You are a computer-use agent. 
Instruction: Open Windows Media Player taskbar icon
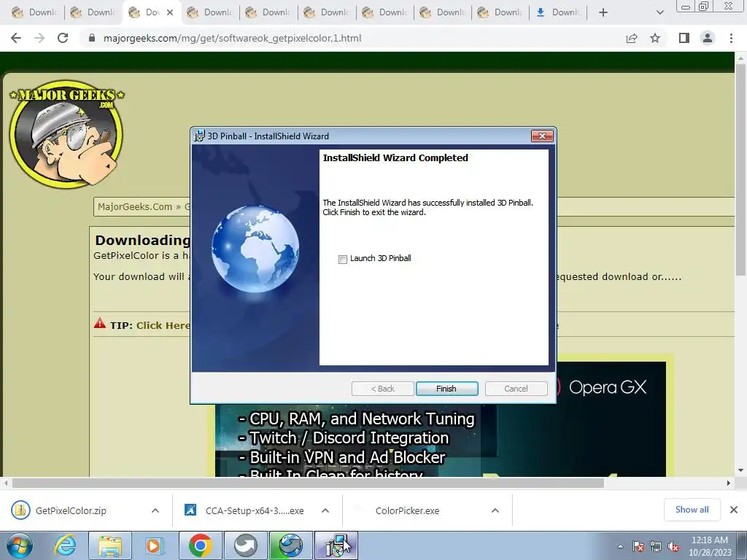(154, 545)
